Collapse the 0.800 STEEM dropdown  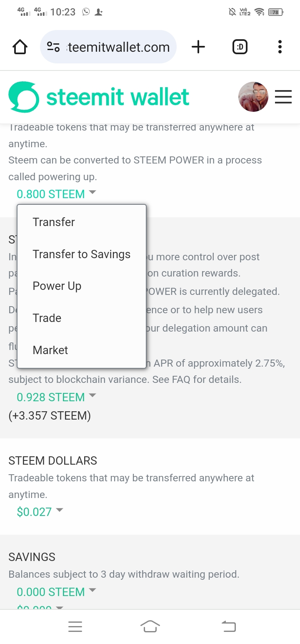click(56, 194)
